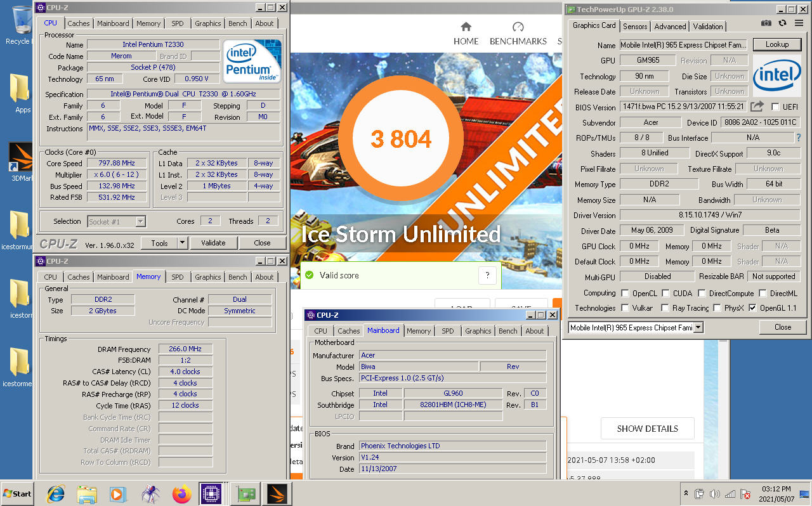Open Windows Explorer from the taskbar
Image resolution: width=812 pixels, height=506 pixels.
tap(86, 493)
